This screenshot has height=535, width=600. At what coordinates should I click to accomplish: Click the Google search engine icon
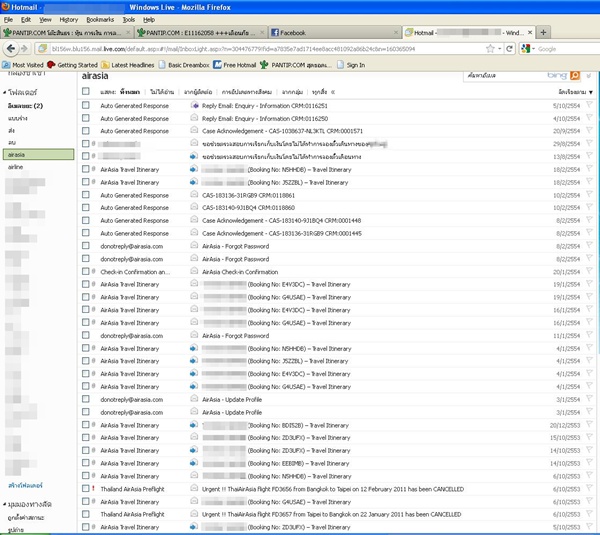point(525,49)
